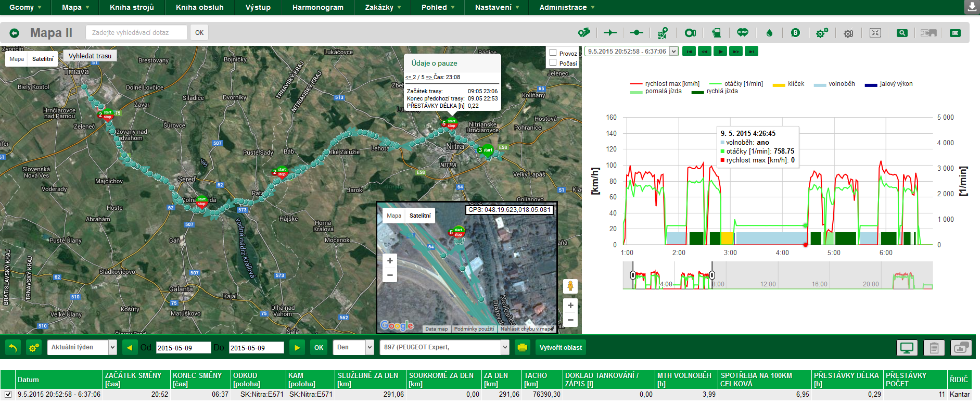This screenshot has width=980, height=404.
Task: Click the download icon in top corner
Action: 972,7
